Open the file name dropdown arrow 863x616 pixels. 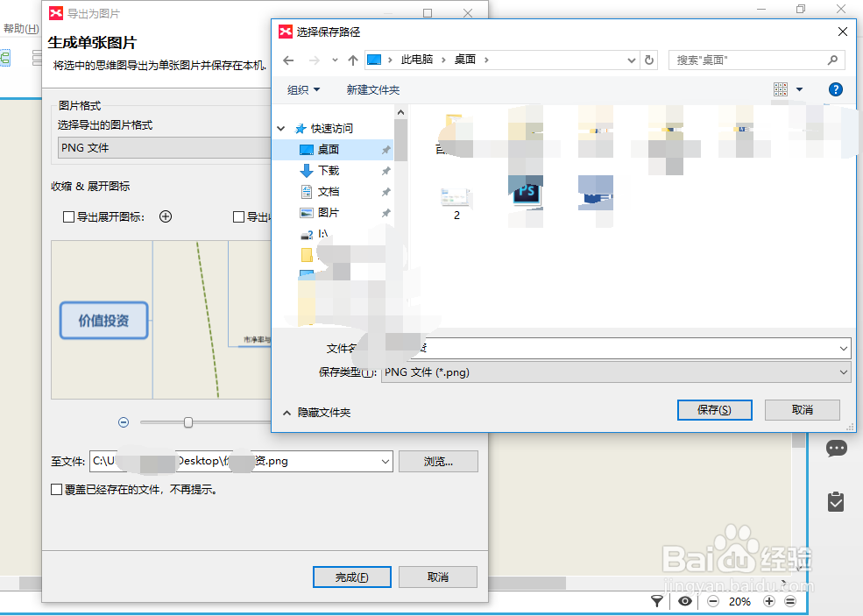pyautogui.click(x=843, y=349)
